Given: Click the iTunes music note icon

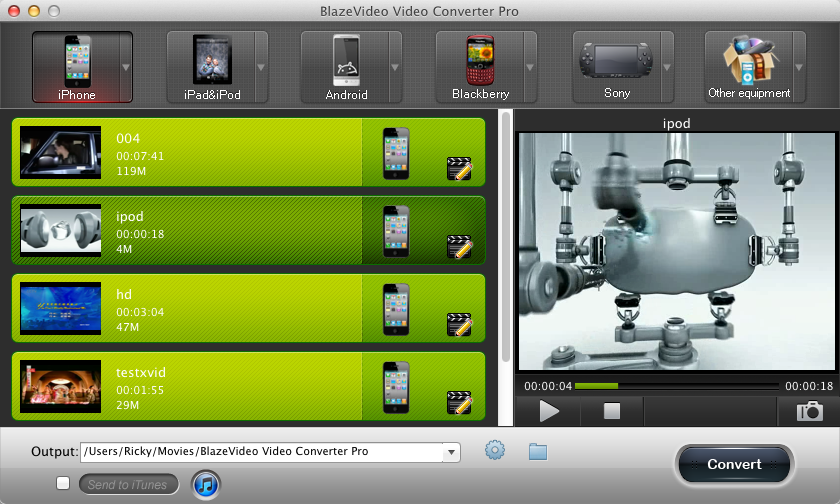Looking at the screenshot, I should pyautogui.click(x=206, y=485).
